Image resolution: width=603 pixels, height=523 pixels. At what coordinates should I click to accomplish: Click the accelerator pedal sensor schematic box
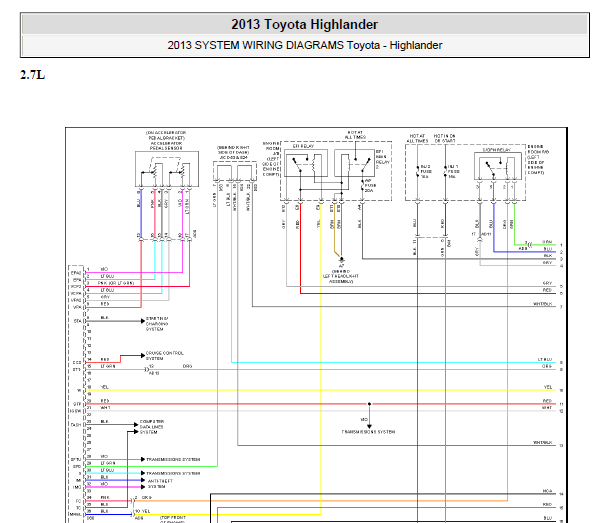click(167, 169)
